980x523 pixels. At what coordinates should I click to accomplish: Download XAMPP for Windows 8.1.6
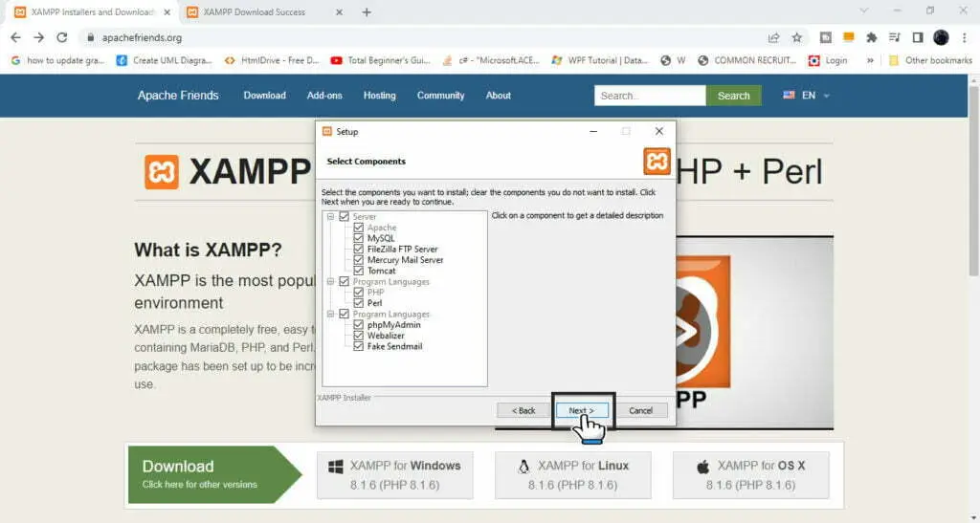coord(395,475)
